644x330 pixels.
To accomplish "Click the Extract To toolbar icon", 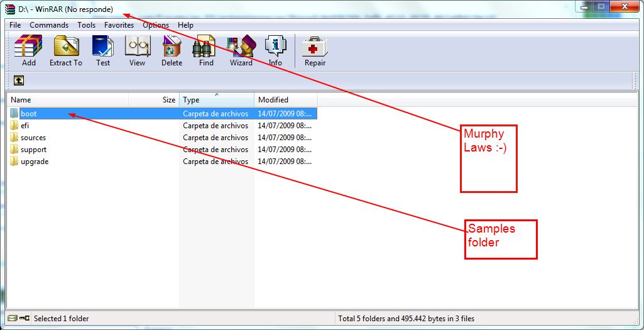I will click(66, 50).
